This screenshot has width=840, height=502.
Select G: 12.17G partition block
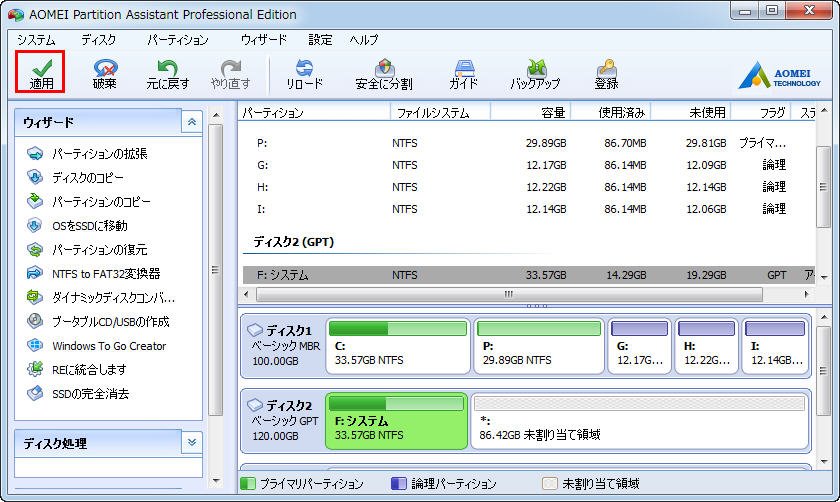click(x=640, y=346)
